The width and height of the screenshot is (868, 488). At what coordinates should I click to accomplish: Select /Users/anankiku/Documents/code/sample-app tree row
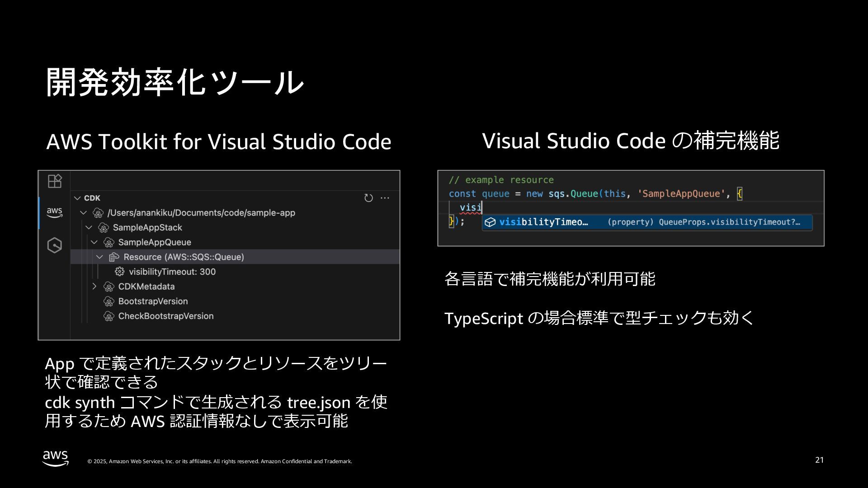point(235,212)
